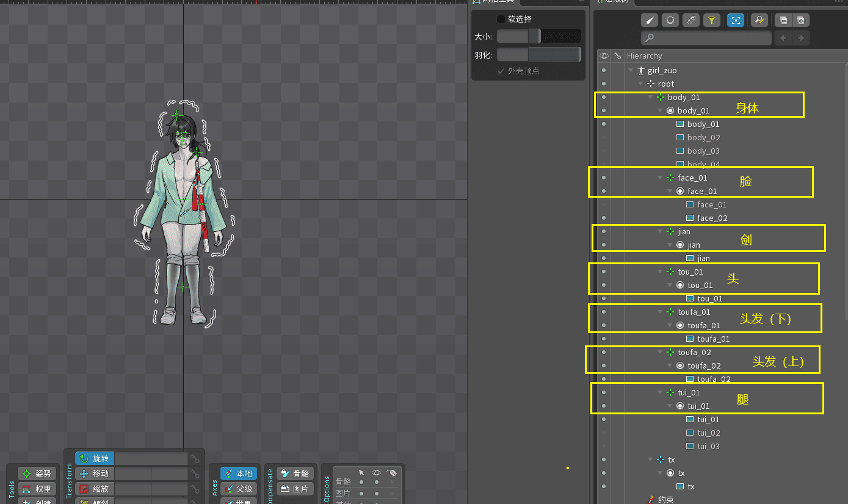This screenshot has width=848, height=504.
Task: Select the 骨骼 compensate option
Action: [x=295, y=473]
